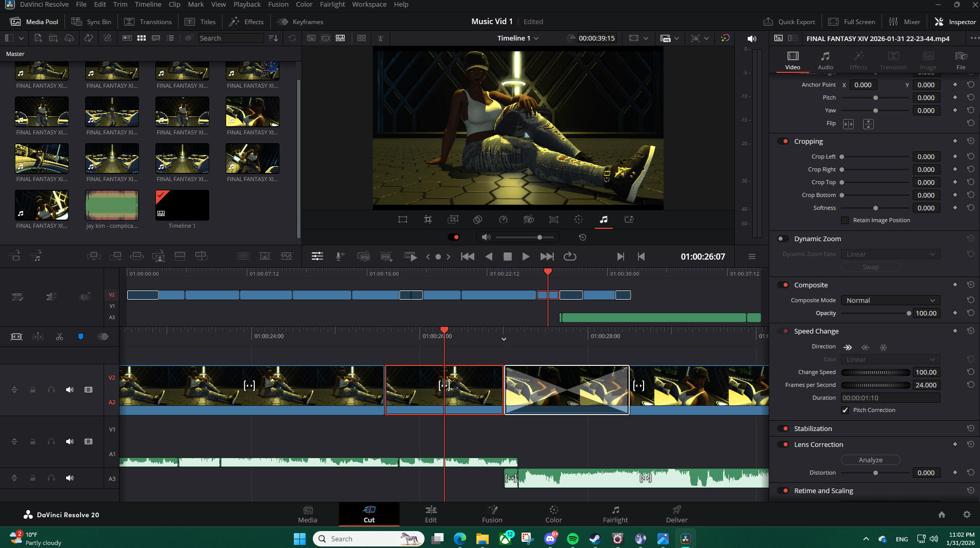Mute the V2 track speaker
This screenshot has height=548, width=980.
[70, 390]
